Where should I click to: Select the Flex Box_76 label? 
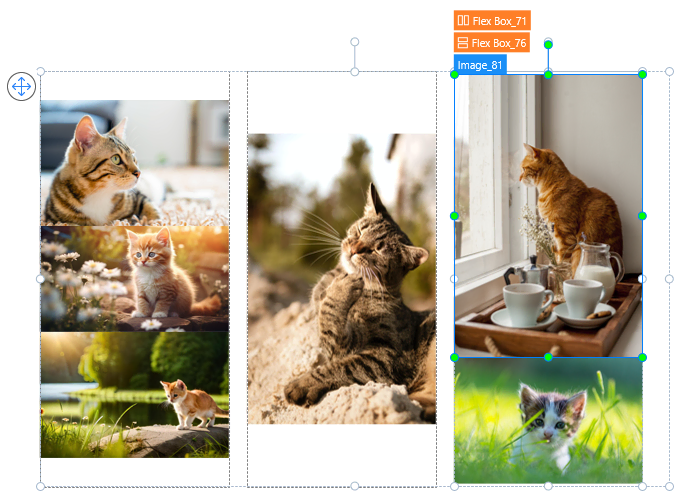(499, 43)
